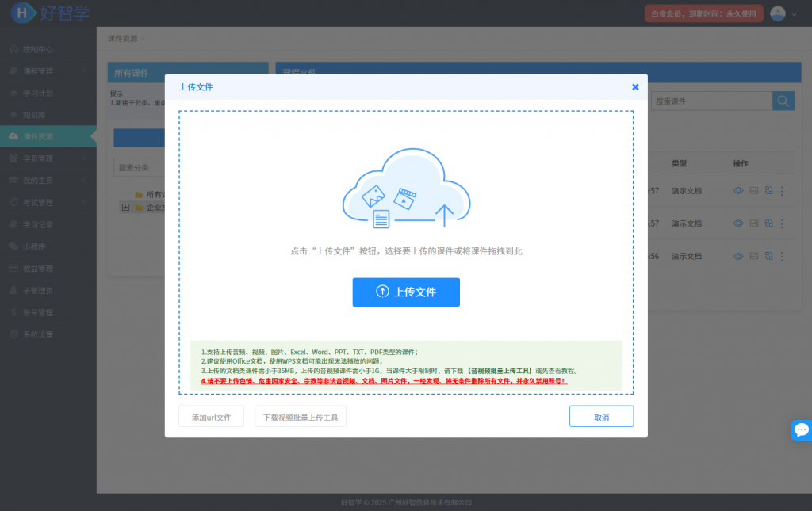Click the 搜索课件 search input field
Screen dimensions: 812x511
tap(710, 101)
